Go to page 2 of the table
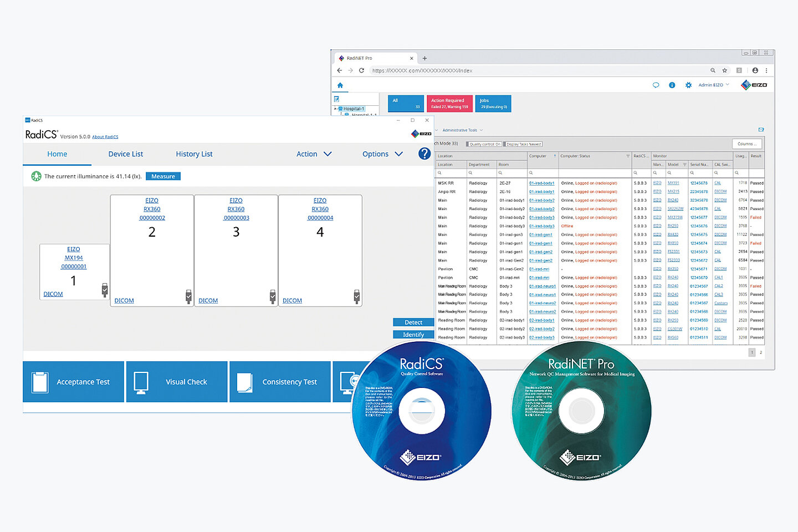The width and height of the screenshot is (798, 532). pyautogui.click(x=761, y=352)
